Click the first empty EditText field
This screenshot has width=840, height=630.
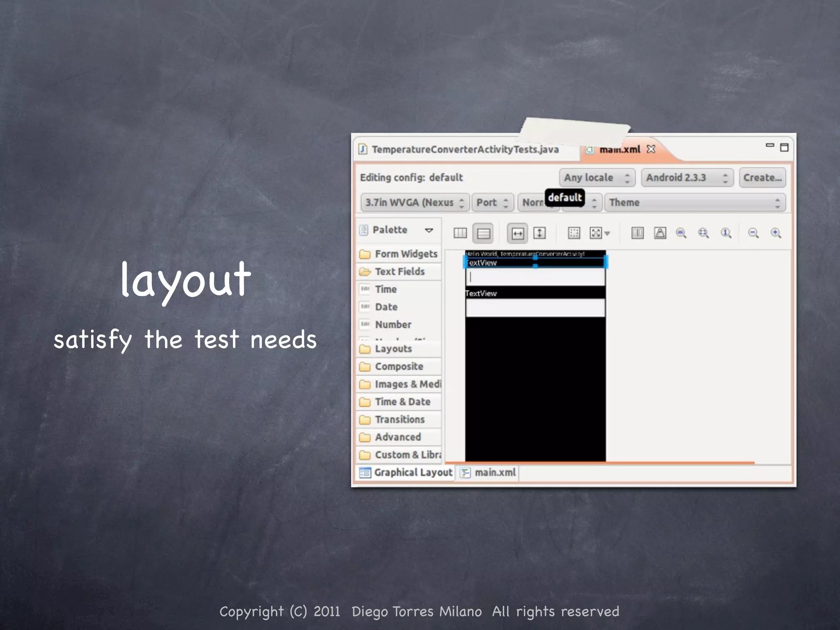(x=535, y=277)
